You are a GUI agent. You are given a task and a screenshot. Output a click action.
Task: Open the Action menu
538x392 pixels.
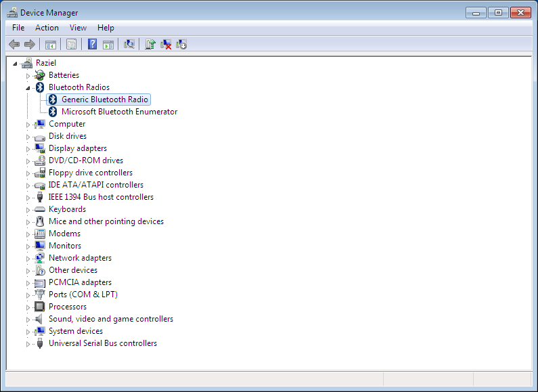[47, 28]
